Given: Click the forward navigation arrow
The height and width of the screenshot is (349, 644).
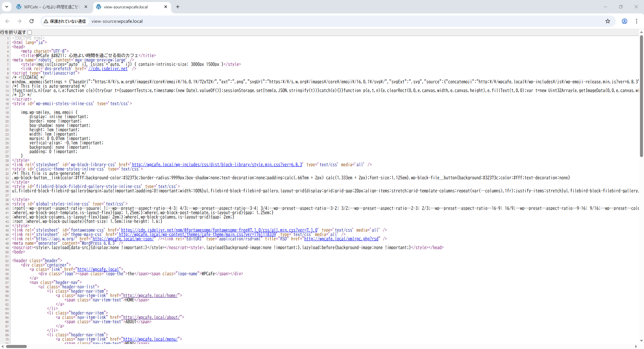Looking at the screenshot, I should (x=19, y=21).
